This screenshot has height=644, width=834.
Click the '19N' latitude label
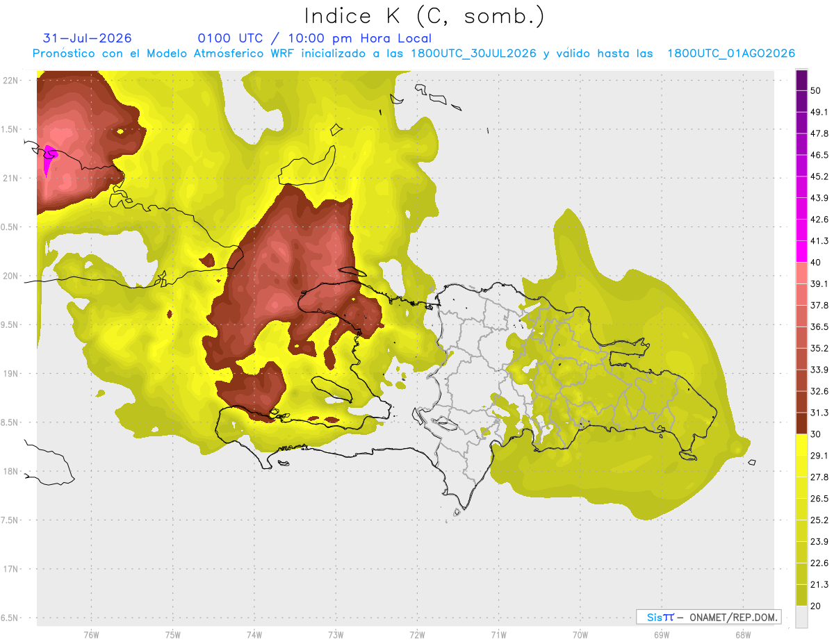point(10,373)
